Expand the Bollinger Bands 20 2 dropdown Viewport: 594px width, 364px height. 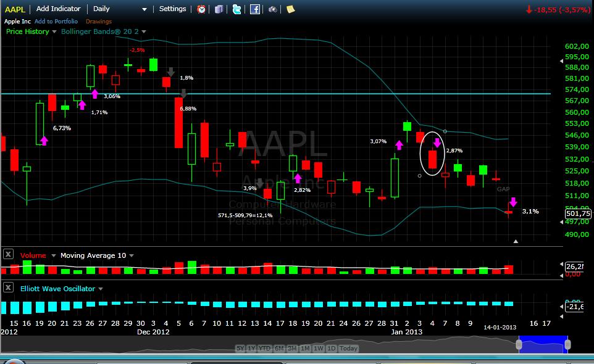tap(144, 32)
